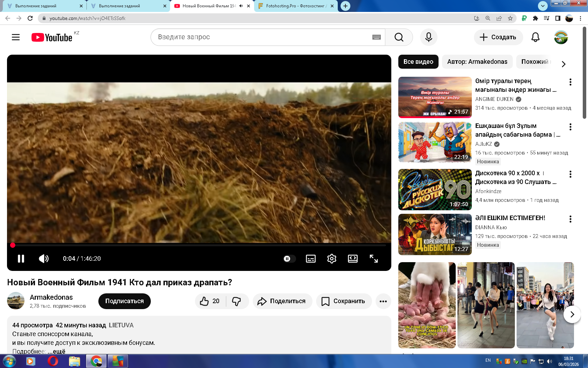
Task: Go back in browser history
Action: point(8,18)
